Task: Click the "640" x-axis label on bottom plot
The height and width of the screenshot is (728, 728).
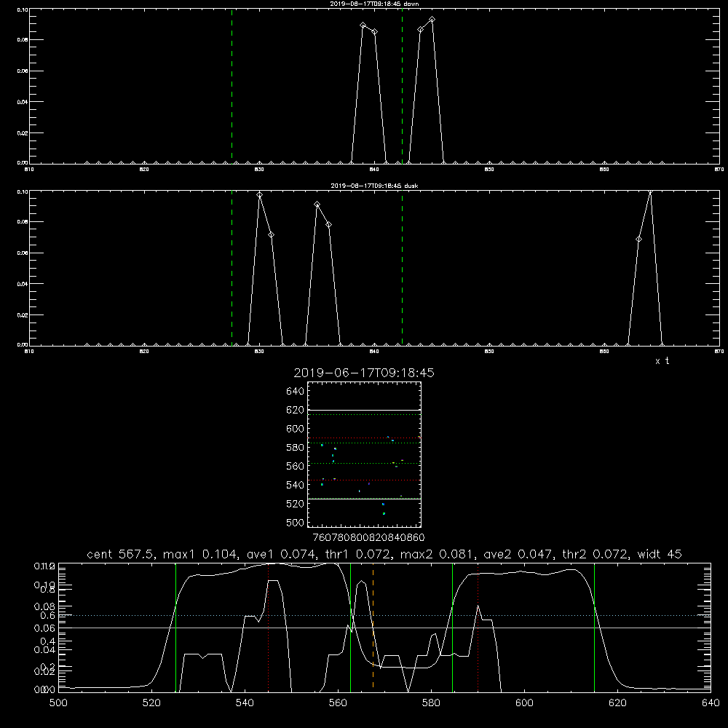Action: 711,703
